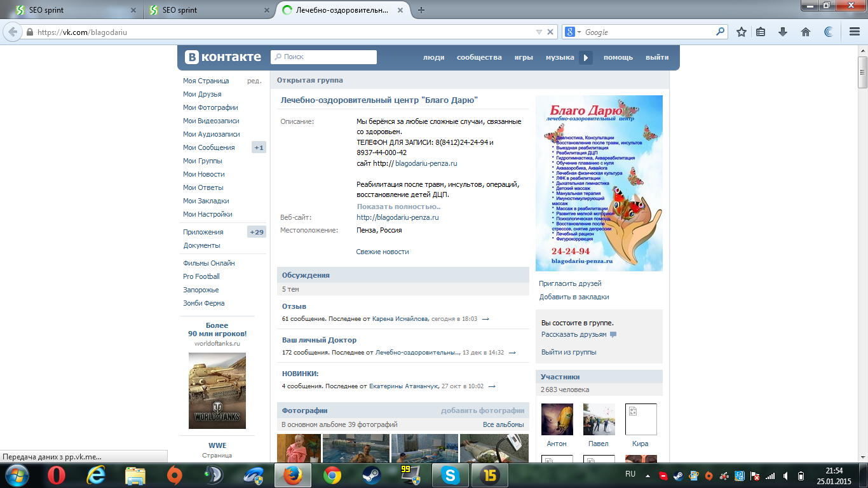Log out via выйти
Screen dimensions: 868x488
coord(657,57)
